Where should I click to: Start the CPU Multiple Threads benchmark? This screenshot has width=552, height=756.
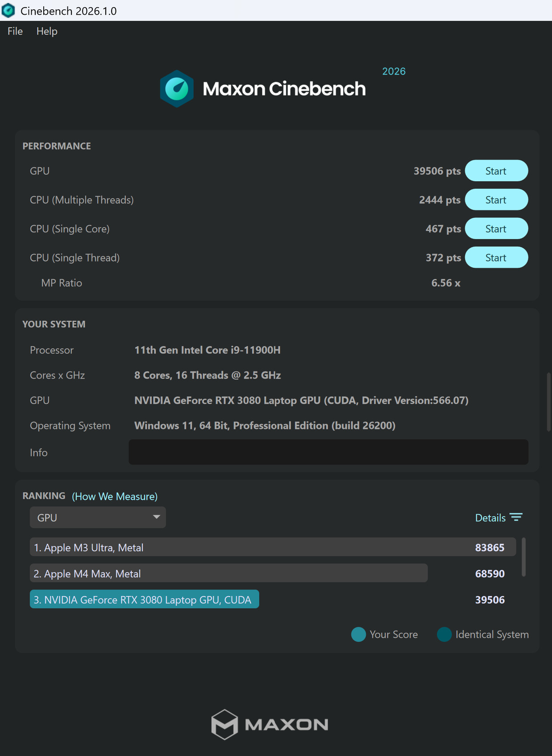[x=496, y=200]
